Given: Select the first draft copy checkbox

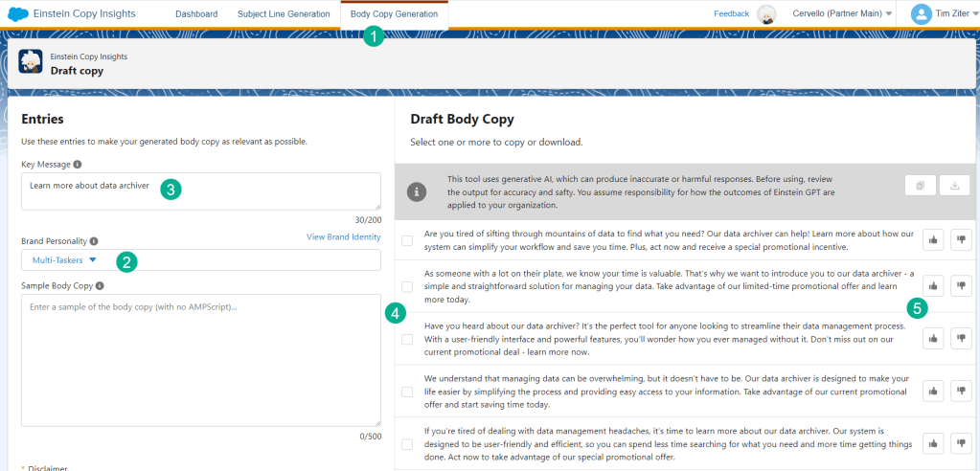Looking at the screenshot, I should 408,240.
